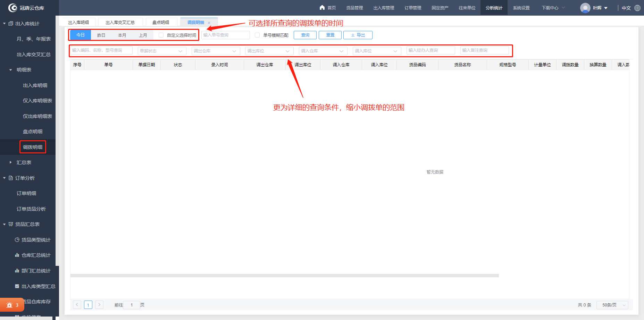This screenshot has width=644, height=320.
Task: Select 分析统计 in top navigation
Action: click(x=494, y=8)
